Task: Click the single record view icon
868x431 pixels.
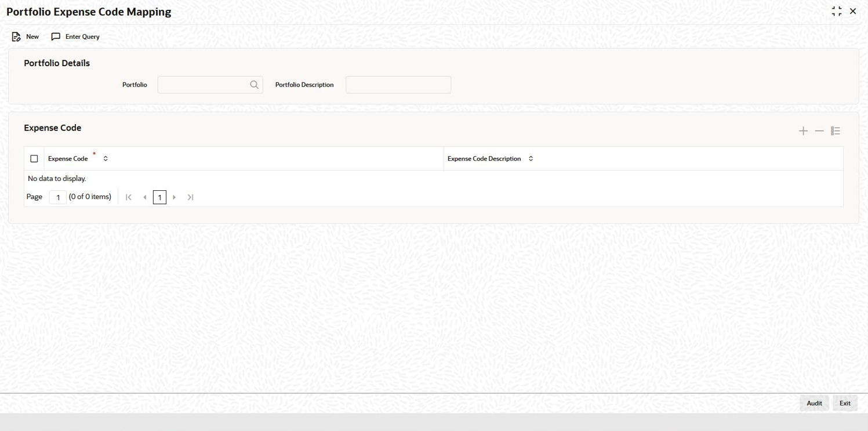Action: click(x=836, y=131)
